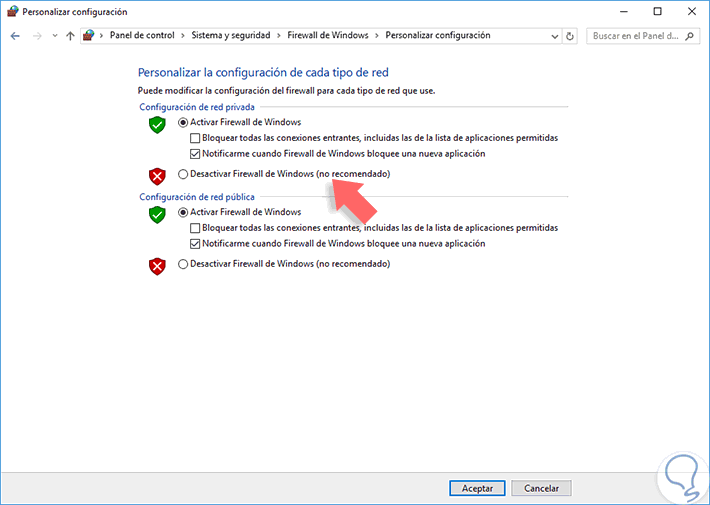
Task: Close the Personalizar configuración window
Action: pos(692,11)
